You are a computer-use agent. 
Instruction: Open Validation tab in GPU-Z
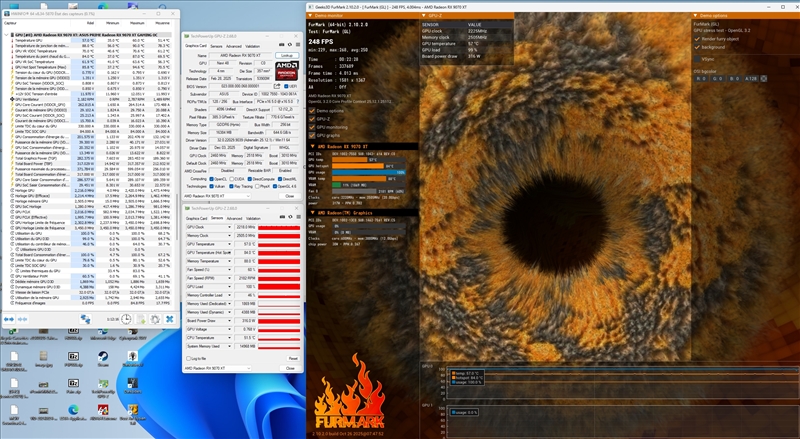253,46
